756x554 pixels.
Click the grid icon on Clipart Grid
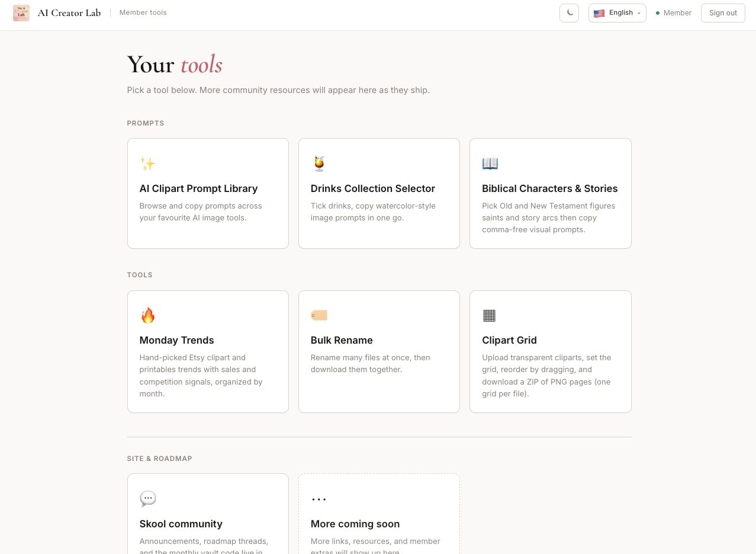(x=489, y=315)
